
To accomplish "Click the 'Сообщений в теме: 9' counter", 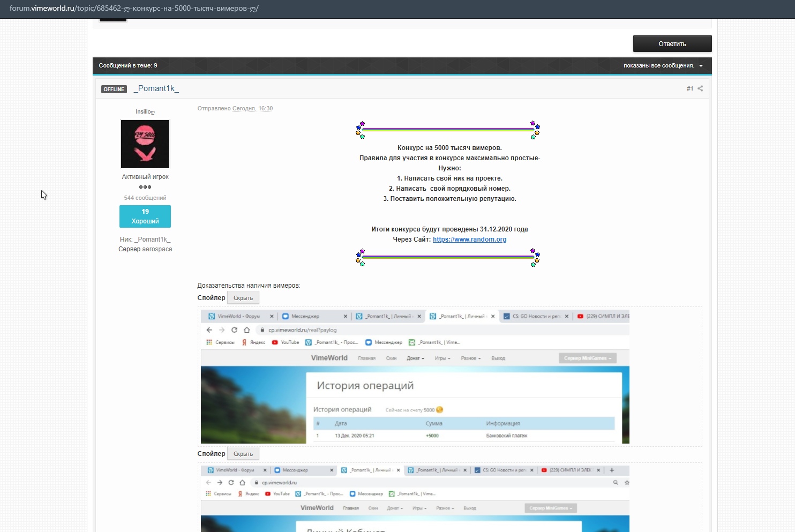I will [128, 66].
